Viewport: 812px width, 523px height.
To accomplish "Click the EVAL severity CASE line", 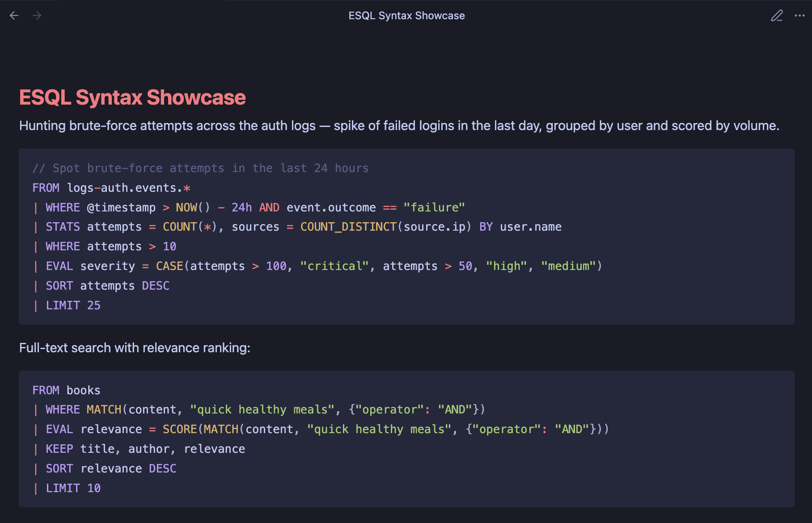I will coord(317,266).
